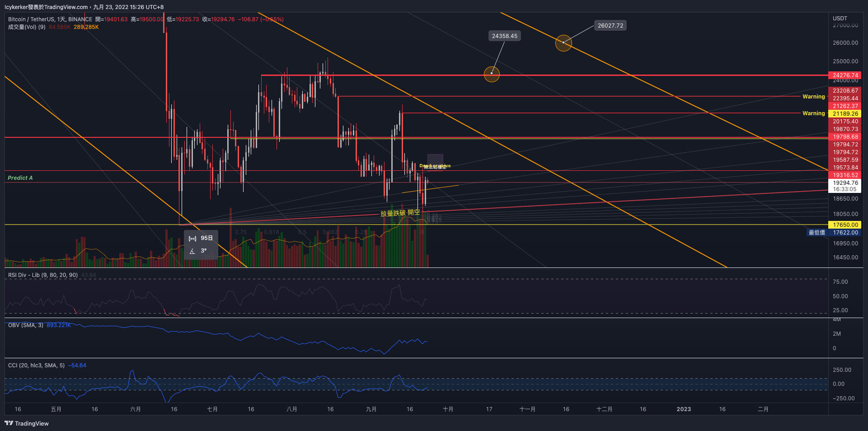This screenshot has width=868, height=431.
Task: Click the OBV (SMA, 3) indicator label
Action: (26, 325)
